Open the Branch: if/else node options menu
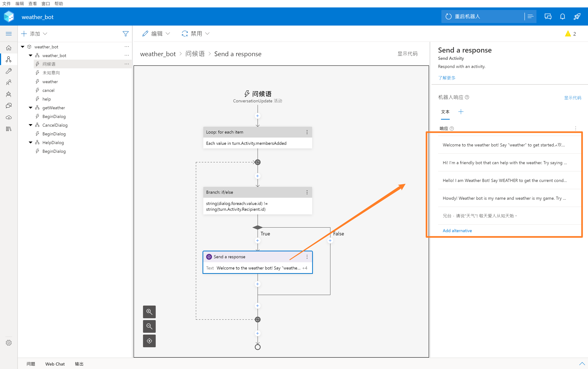 pyautogui.click(x=307, y=192)
